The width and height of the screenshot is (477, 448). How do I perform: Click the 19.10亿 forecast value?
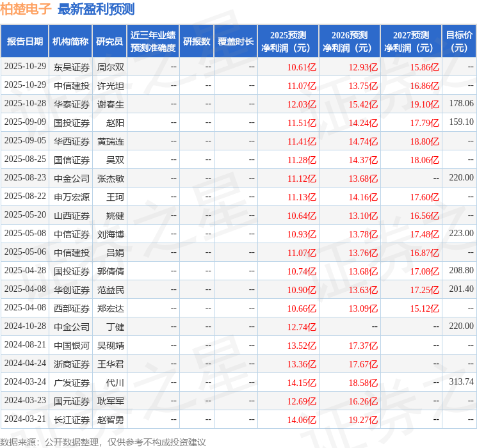coord(424,104)
